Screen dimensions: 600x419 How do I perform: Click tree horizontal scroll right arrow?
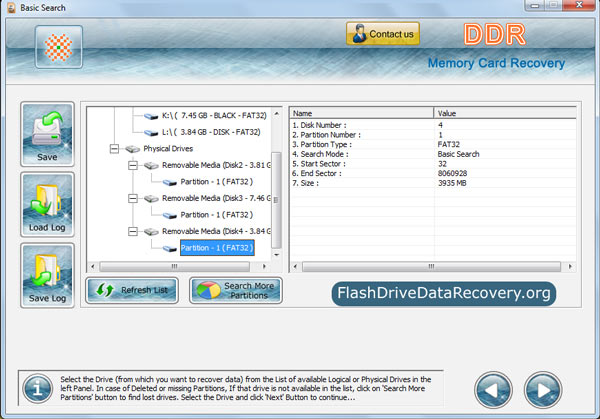(264, 266)
